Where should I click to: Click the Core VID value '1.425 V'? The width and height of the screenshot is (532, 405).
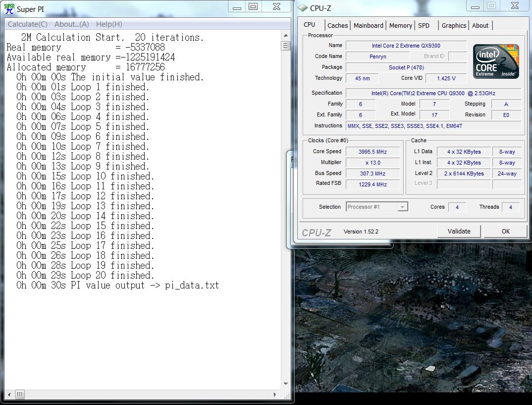click(446, 78)
